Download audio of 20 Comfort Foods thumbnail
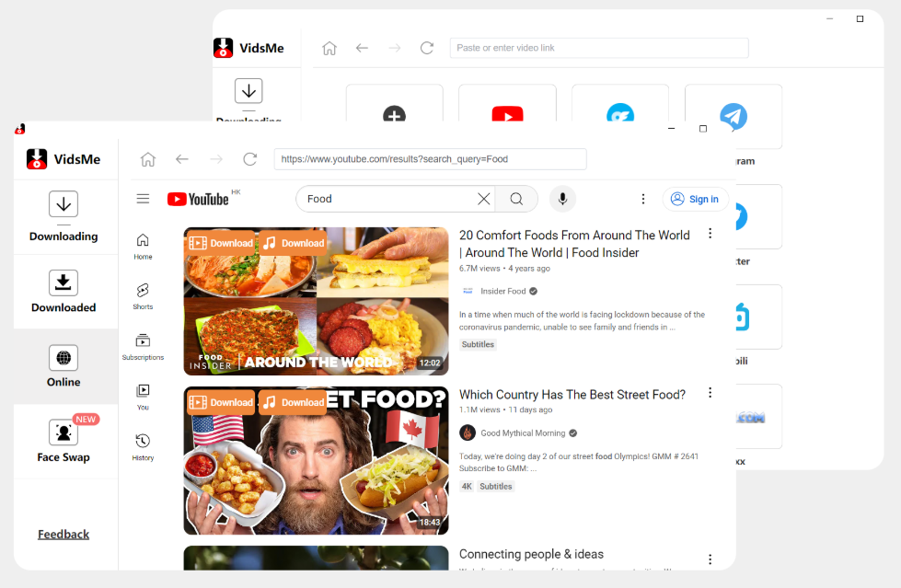Screen dimensions: 901x588 293,243
